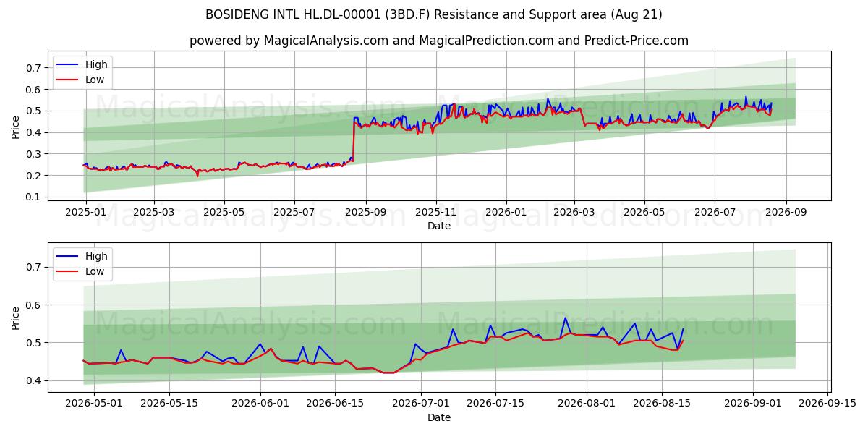
Task: Click the '2026-08-15' bottom axis label
Action: tap(661, 404)
